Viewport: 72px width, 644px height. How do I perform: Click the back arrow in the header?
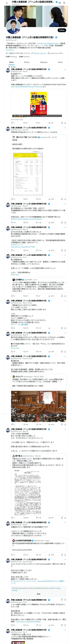tap(7, 3)
